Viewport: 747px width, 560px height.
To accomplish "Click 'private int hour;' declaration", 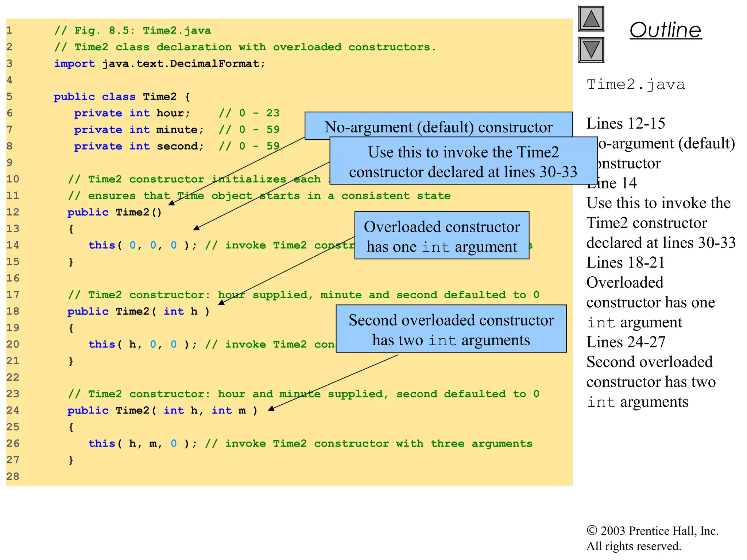I will point(132,113).
